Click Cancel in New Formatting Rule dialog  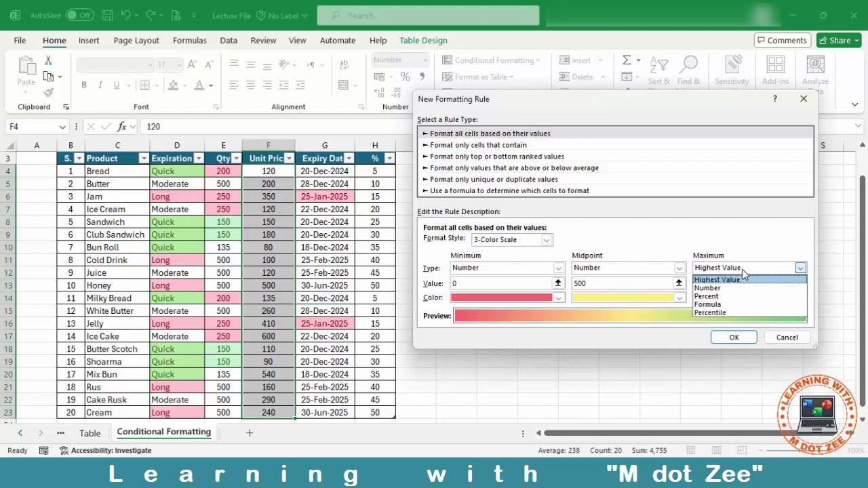click(787, 338)
